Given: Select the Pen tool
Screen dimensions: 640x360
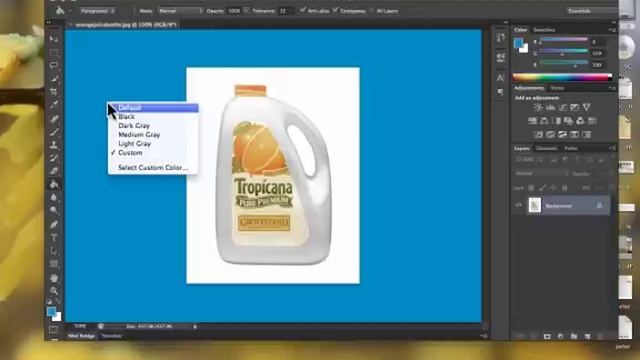Looking at the screenshot, I should point(53,224).
